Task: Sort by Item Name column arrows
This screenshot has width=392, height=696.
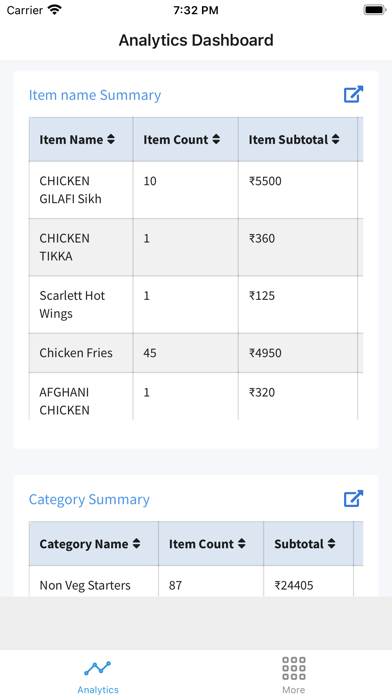Action: [111, 140]
